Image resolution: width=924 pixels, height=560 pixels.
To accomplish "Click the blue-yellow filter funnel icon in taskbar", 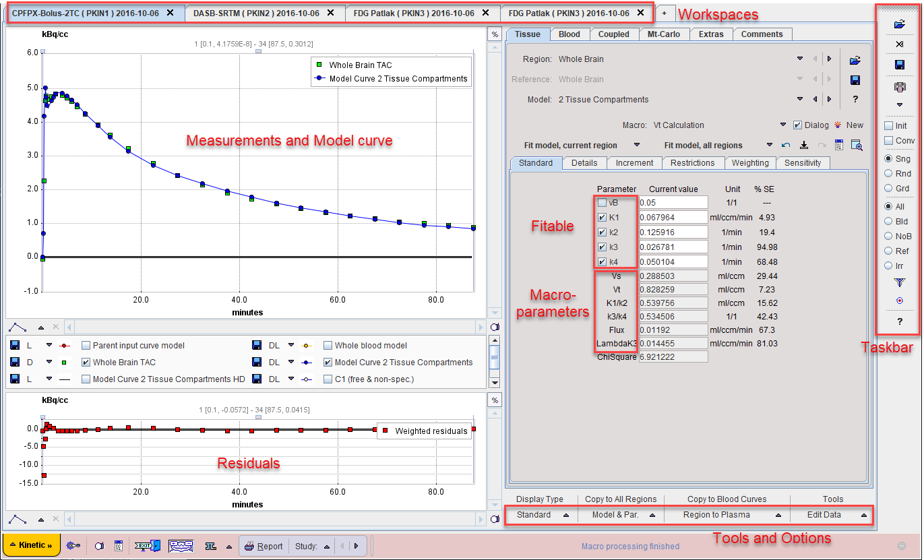I will click(899, 283).
